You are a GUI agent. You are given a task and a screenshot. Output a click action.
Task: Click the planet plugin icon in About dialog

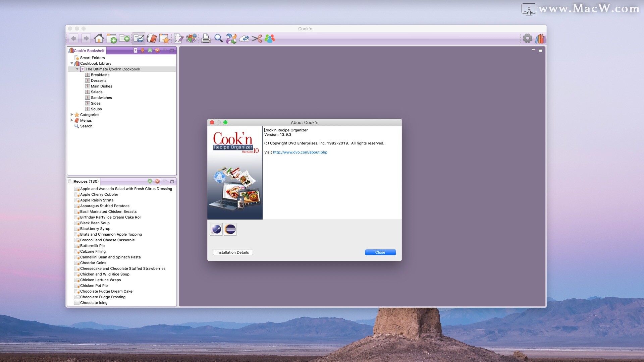coord(216,229)
